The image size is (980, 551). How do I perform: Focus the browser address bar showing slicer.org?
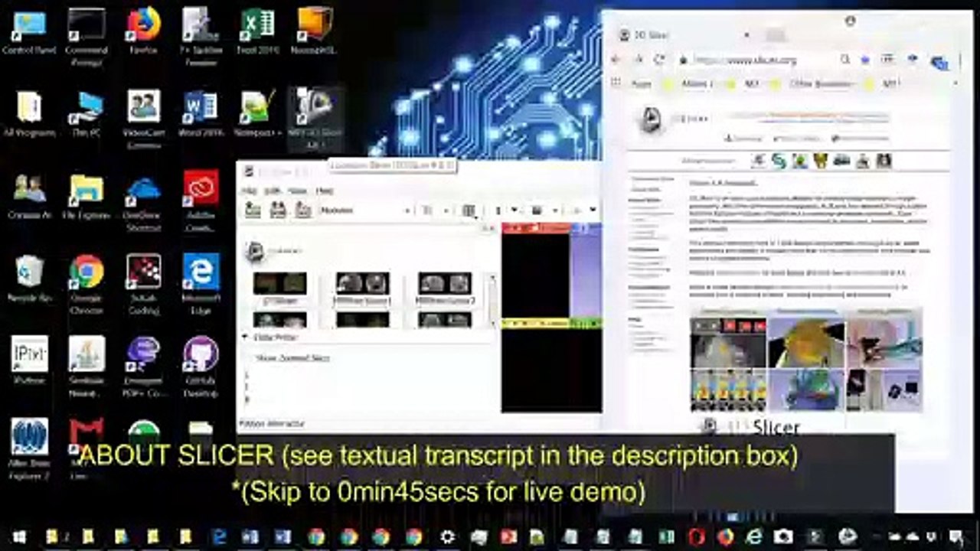tap(758, 60)
